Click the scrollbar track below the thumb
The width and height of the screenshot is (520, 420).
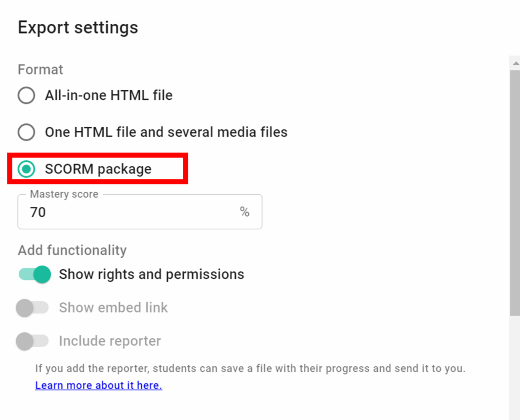point(514,365)
